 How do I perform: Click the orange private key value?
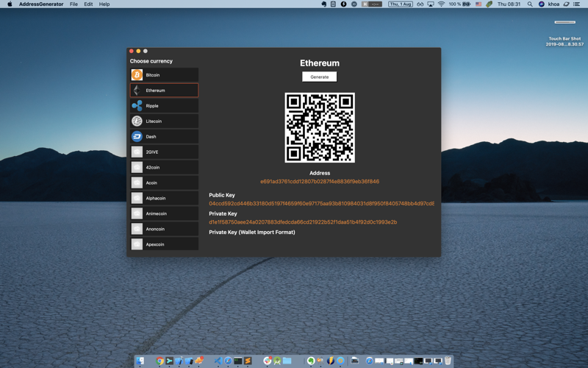[x=303, y=222]
